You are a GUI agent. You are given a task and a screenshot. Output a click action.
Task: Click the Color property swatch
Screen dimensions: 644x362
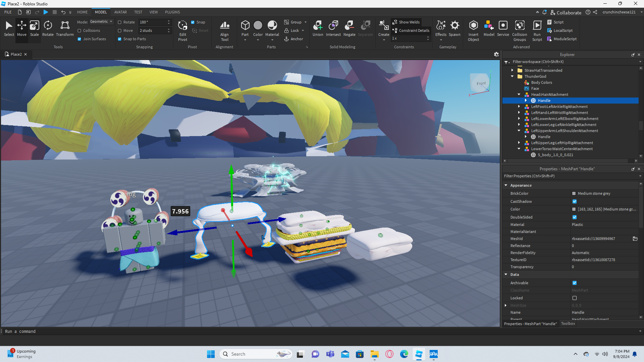pos(574,209)
